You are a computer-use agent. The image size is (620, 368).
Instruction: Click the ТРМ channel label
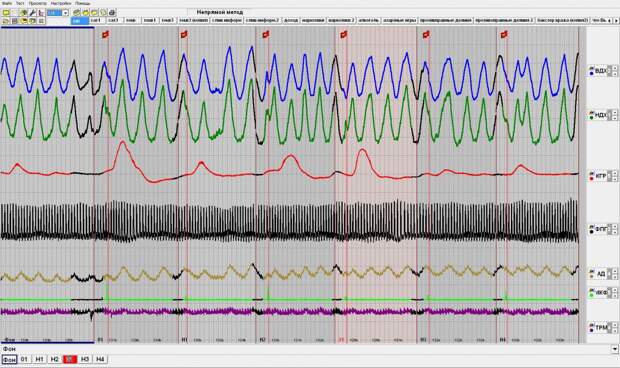pyautogui.click(x=601, y=328)
